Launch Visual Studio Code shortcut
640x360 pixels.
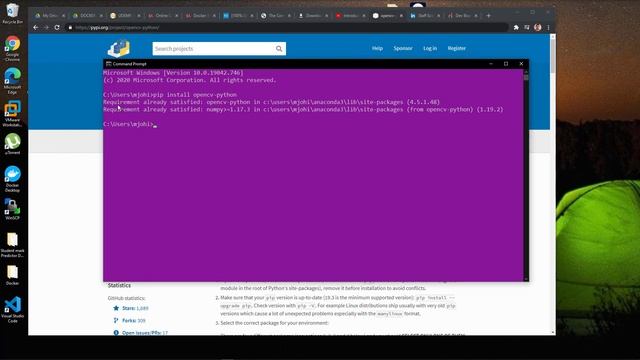pyautogui.click(x=12, y=310)
